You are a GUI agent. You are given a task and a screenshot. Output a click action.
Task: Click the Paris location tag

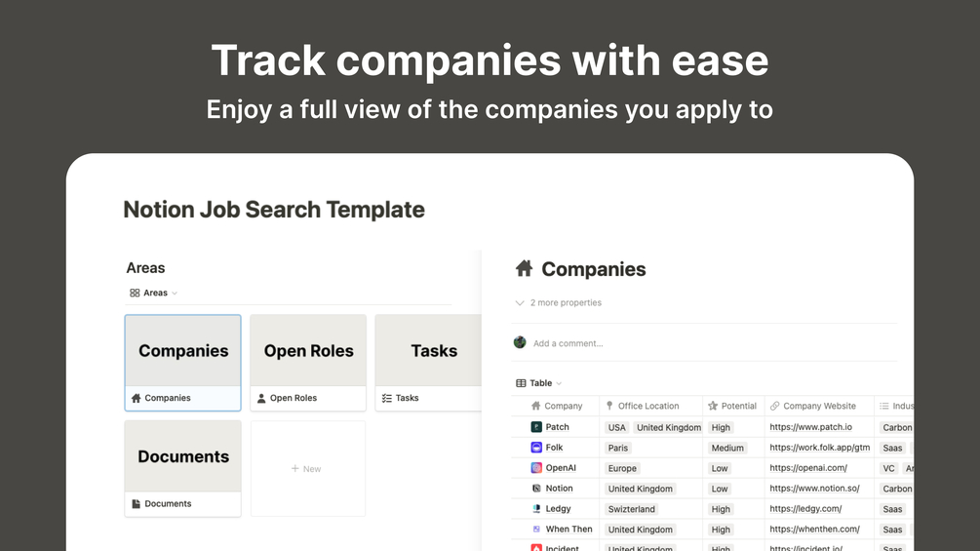coord(617,448)
